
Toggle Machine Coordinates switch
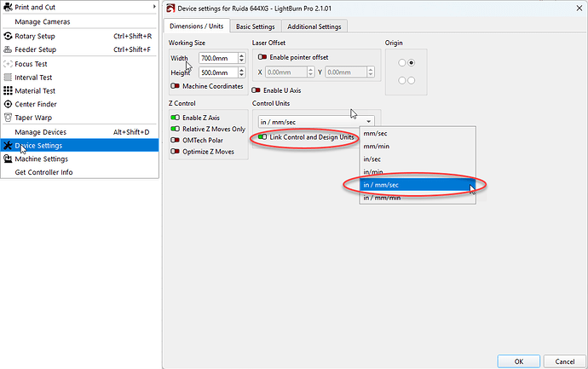[x=175, y=86]
